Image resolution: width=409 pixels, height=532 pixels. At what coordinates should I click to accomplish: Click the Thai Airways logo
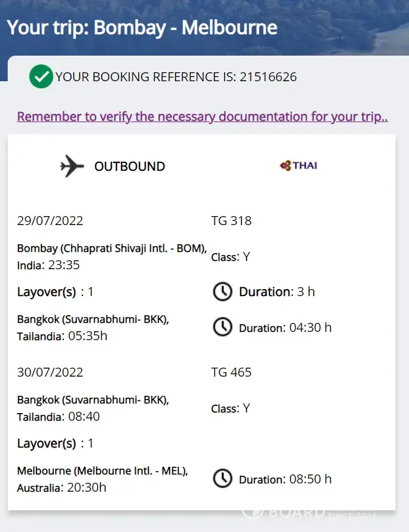[298, 166]
